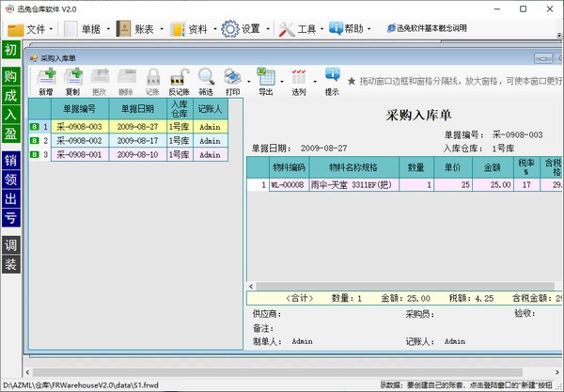Open the 装 sidebar button
The width and height of the screenshot is (564, 392).
click(10, 264)
